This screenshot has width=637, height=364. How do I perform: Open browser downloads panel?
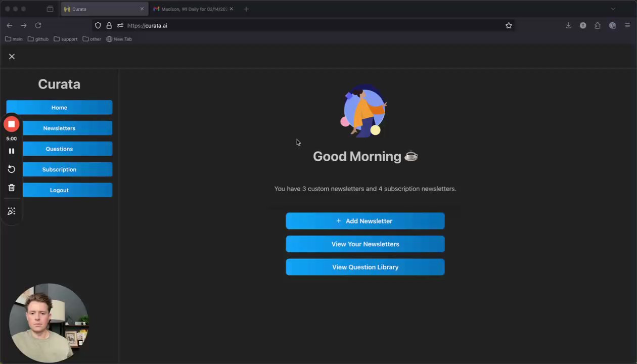click(x=568, y=25)
